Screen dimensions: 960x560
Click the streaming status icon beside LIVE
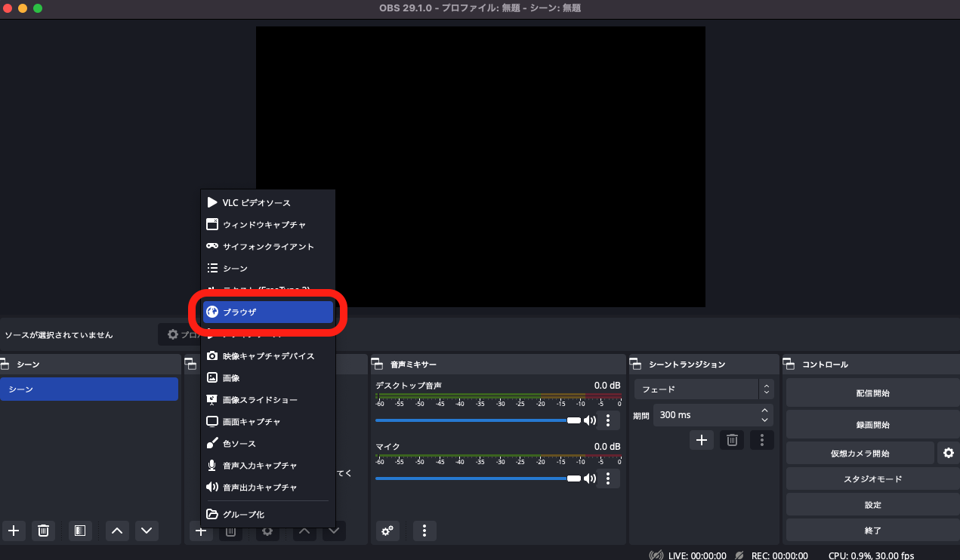point(656,555)
